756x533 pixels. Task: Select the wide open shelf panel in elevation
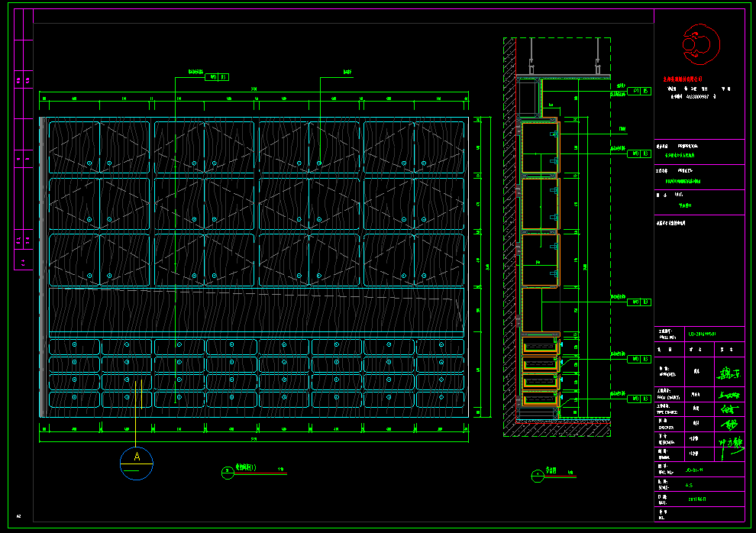(x=256, y=312)
